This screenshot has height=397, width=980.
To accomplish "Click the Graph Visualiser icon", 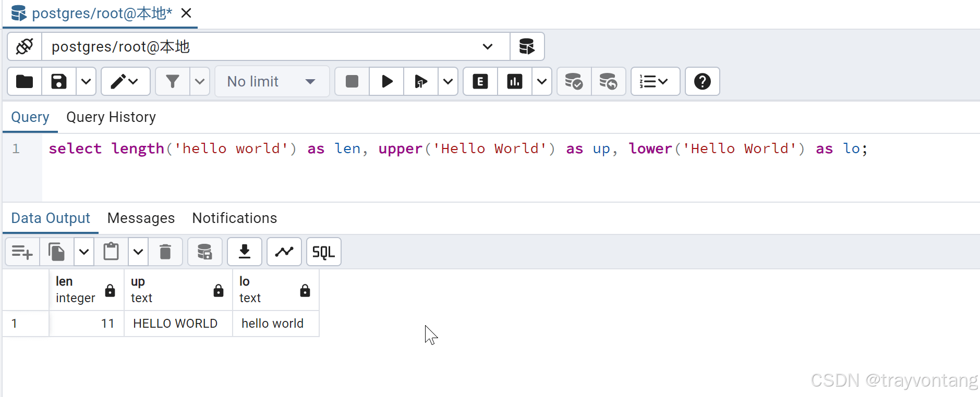I will point(284,252).
